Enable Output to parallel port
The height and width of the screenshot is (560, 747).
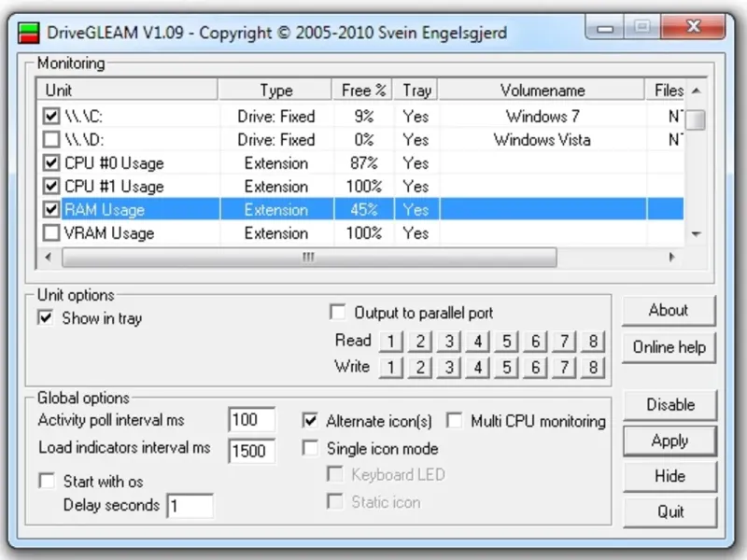click(338, 313)
